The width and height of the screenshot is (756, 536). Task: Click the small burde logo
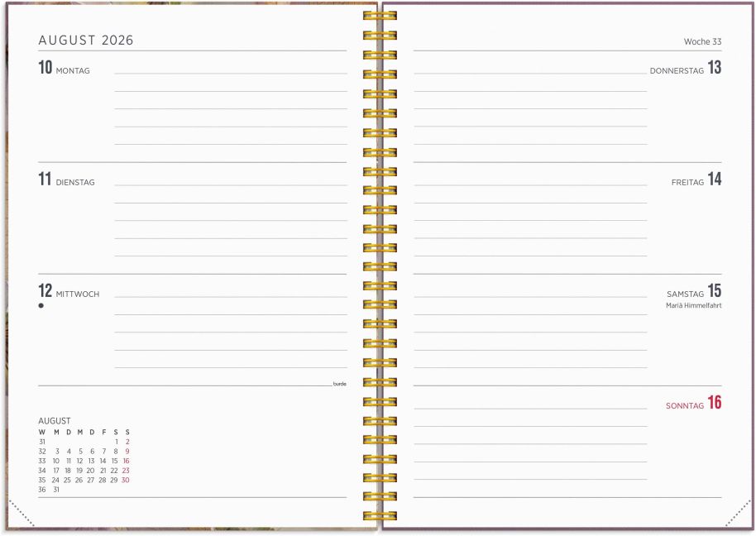(339, 384)
